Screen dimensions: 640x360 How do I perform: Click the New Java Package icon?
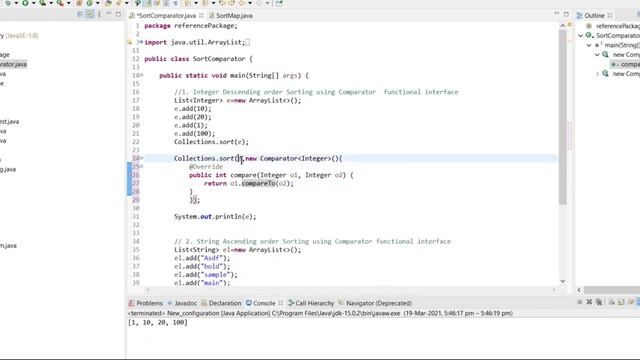pos(79,3)
